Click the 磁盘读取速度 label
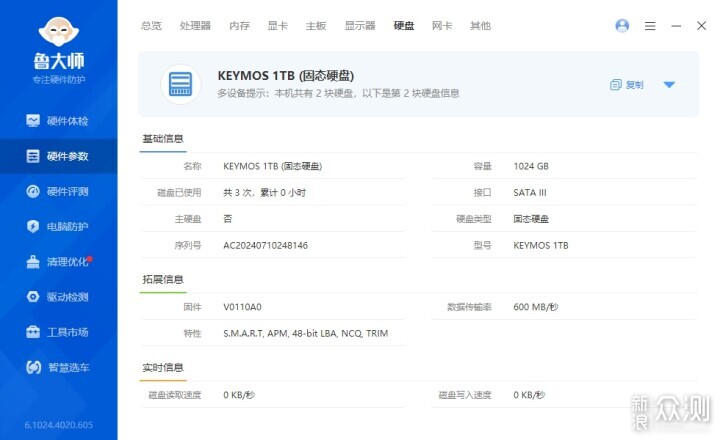720x440 pixels. tap(175, 395)
